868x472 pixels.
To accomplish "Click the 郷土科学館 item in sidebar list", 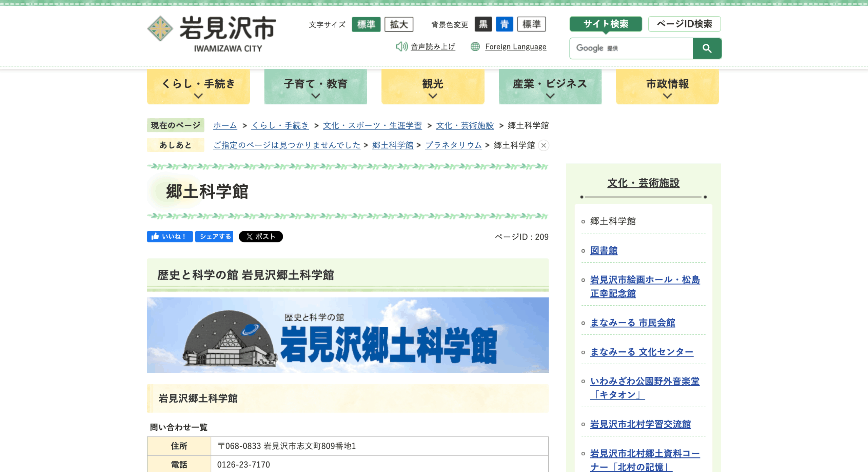I will (613, 221).
